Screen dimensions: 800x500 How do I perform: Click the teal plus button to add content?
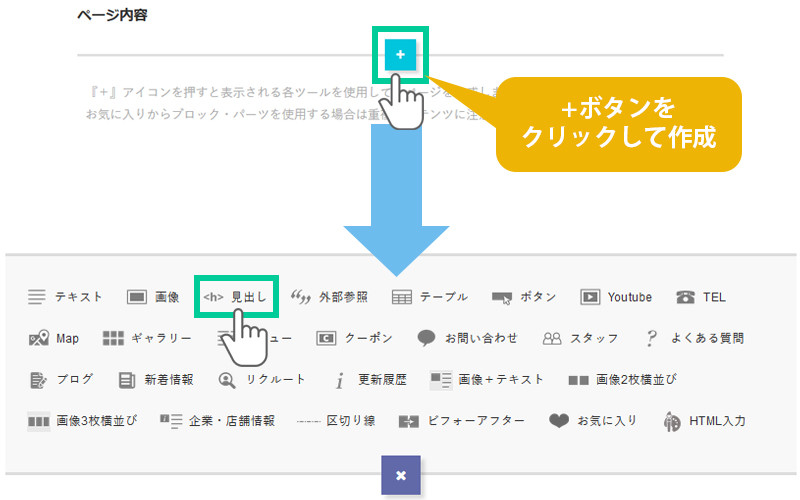(x=400, y=55)
